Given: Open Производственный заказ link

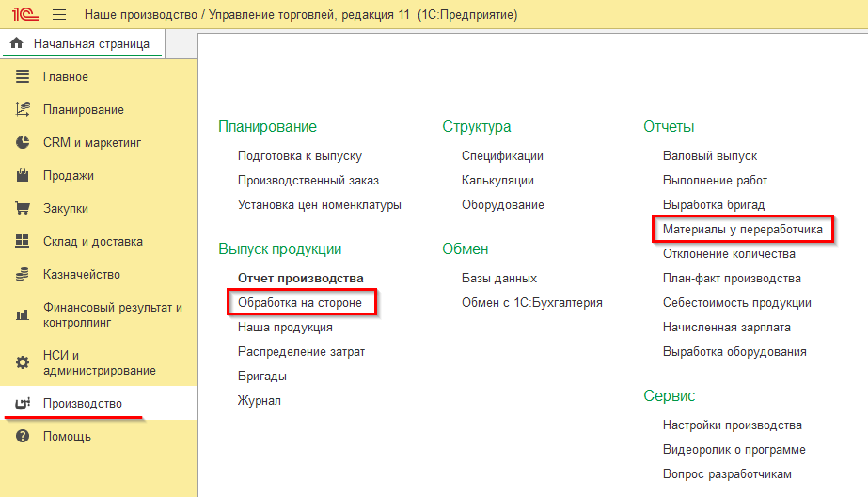Looking at the screenshot, I should (x=308, y=181).
